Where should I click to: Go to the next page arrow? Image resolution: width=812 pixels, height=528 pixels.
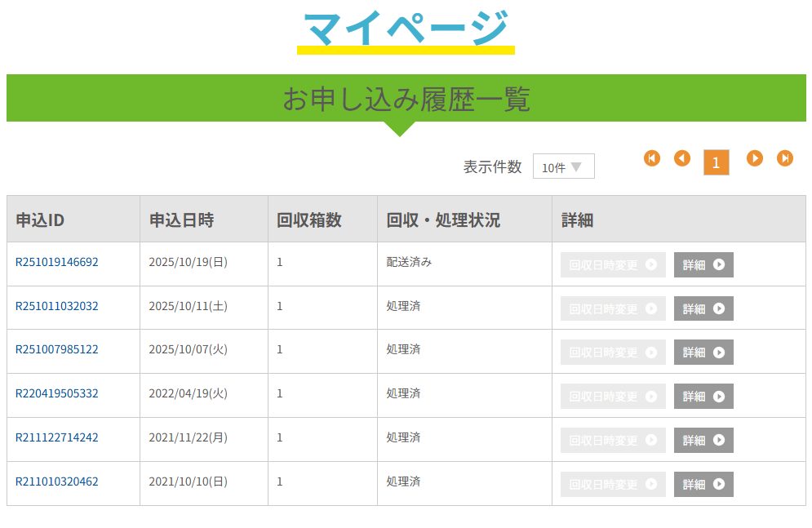[x=755, y=158]
